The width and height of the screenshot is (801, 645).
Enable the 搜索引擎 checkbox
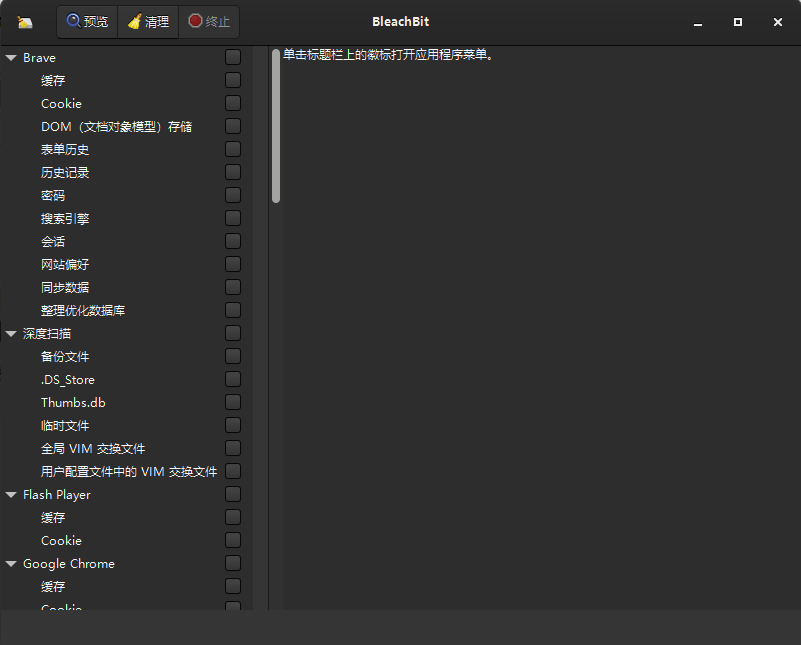[232, 217]
